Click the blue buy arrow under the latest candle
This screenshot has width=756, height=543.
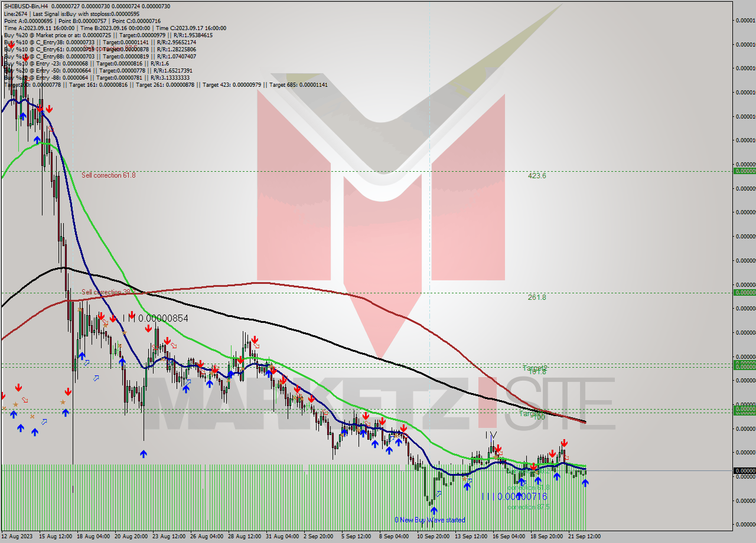coord(585,483)
